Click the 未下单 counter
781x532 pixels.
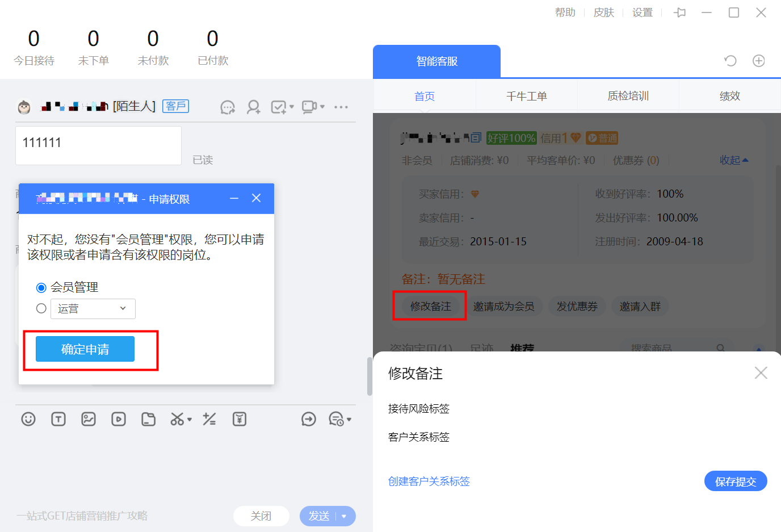click(x=94, y=47)
